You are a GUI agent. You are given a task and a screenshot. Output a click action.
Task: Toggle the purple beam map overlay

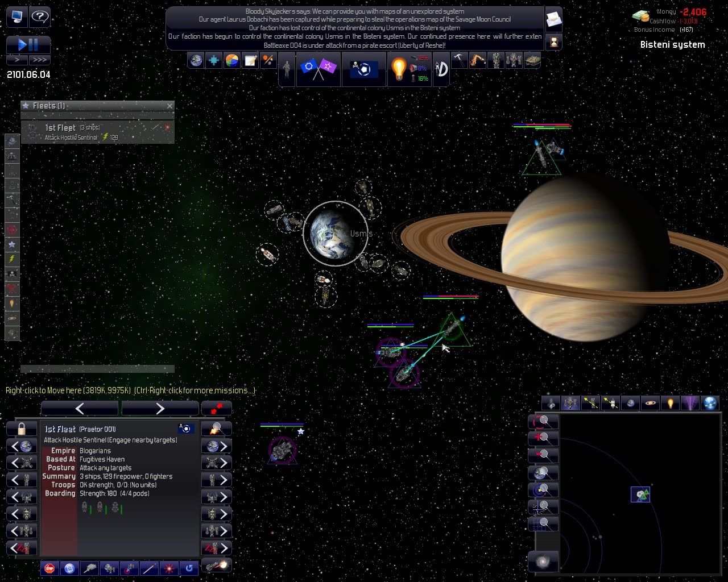pos(690,403)
